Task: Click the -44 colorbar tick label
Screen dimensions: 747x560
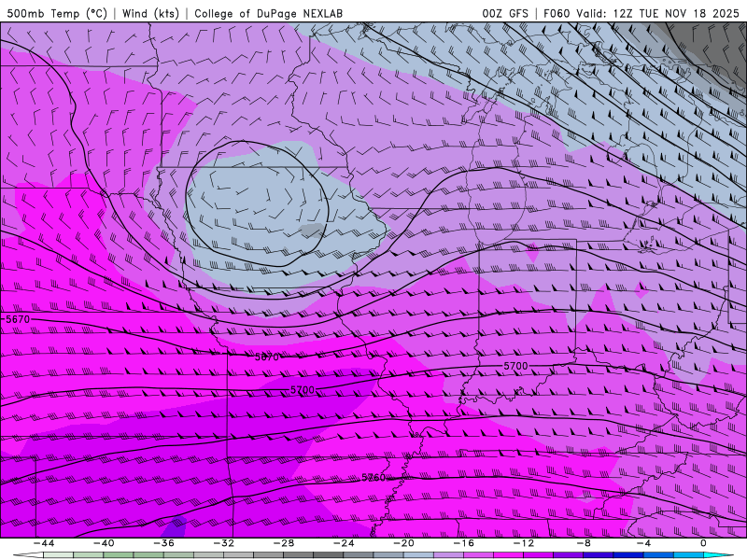Action: 44,543
